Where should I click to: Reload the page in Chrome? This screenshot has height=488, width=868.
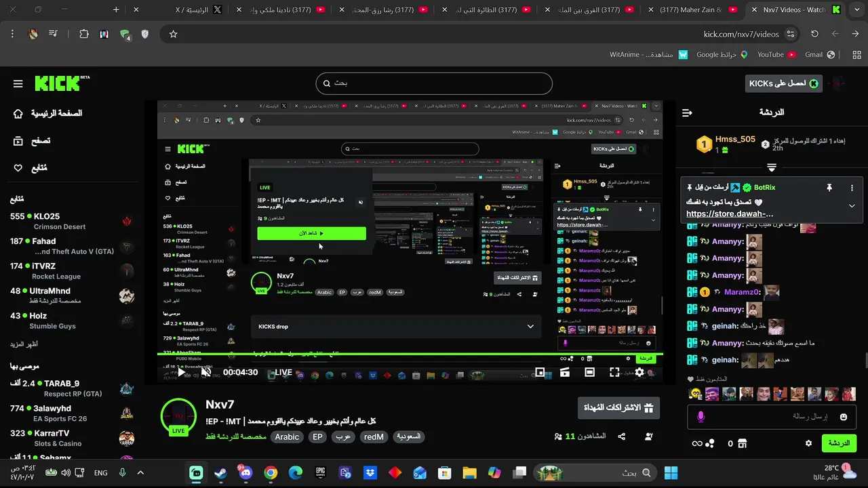[814, 34]
